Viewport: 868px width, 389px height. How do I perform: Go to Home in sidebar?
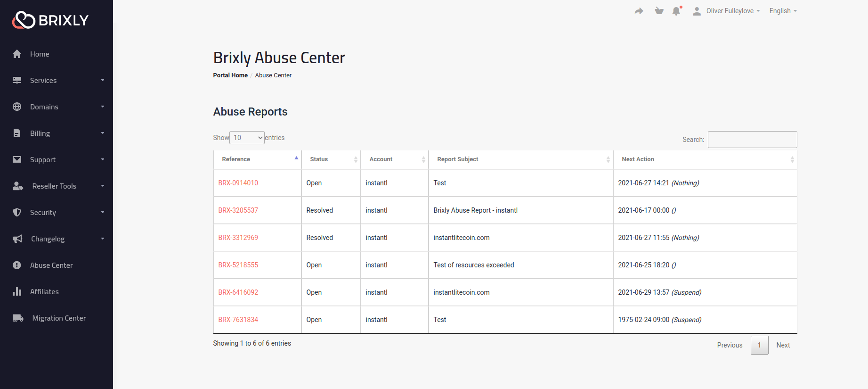40,54
